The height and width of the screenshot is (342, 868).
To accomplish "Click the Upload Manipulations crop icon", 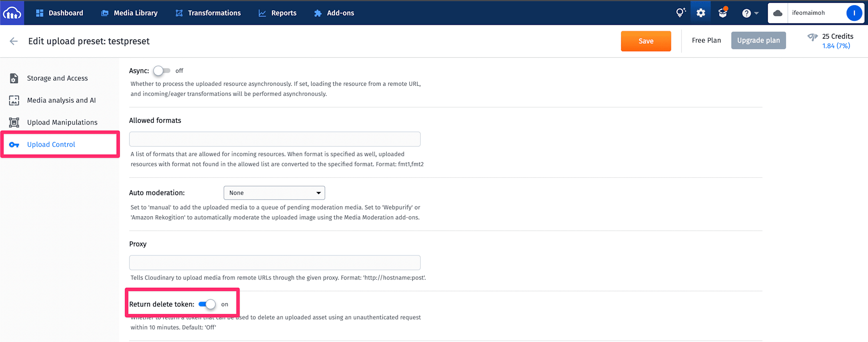I will pos(14,123).
